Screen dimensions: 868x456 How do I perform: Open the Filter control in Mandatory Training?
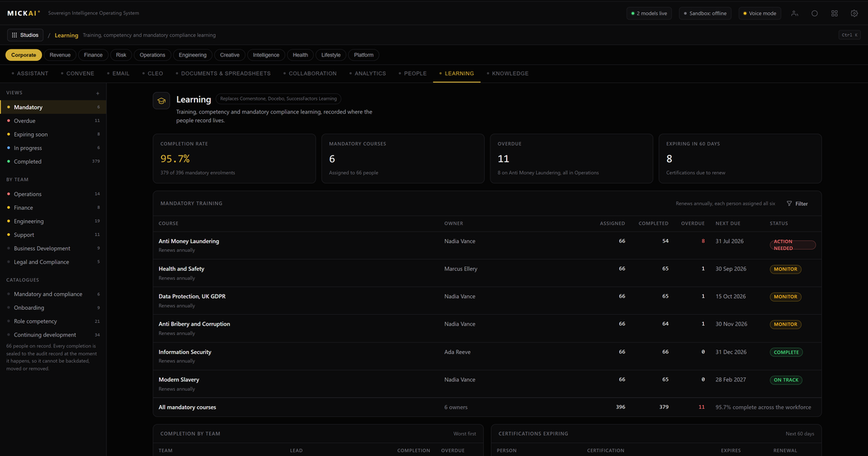click(x=797, y=203)
